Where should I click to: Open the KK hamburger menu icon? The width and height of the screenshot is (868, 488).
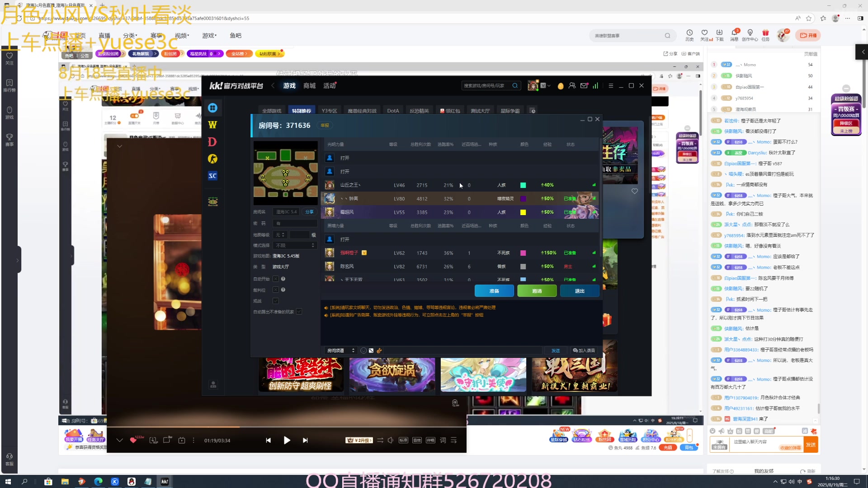tap(611, 86)
